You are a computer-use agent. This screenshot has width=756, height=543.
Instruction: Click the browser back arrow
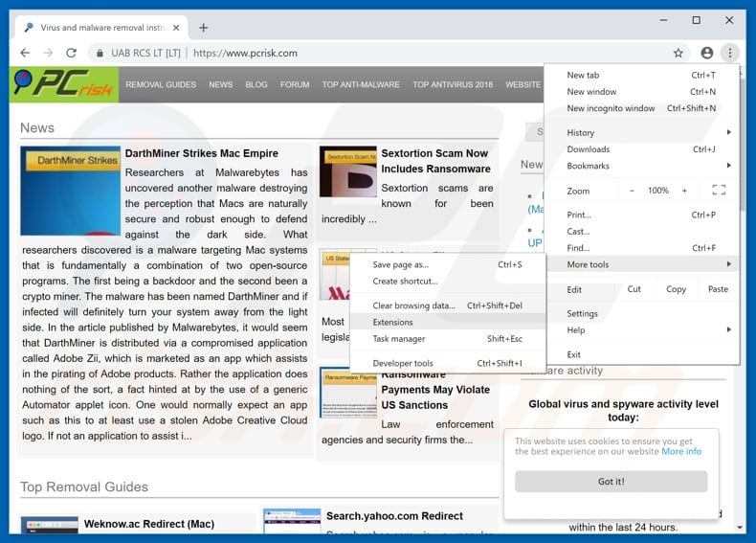[x=25, y=53]
